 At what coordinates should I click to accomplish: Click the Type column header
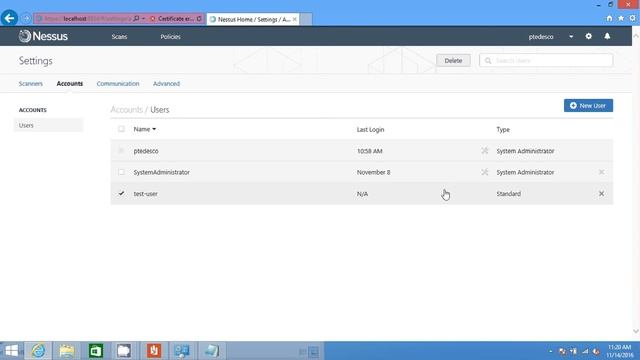(x=503, y=129)
